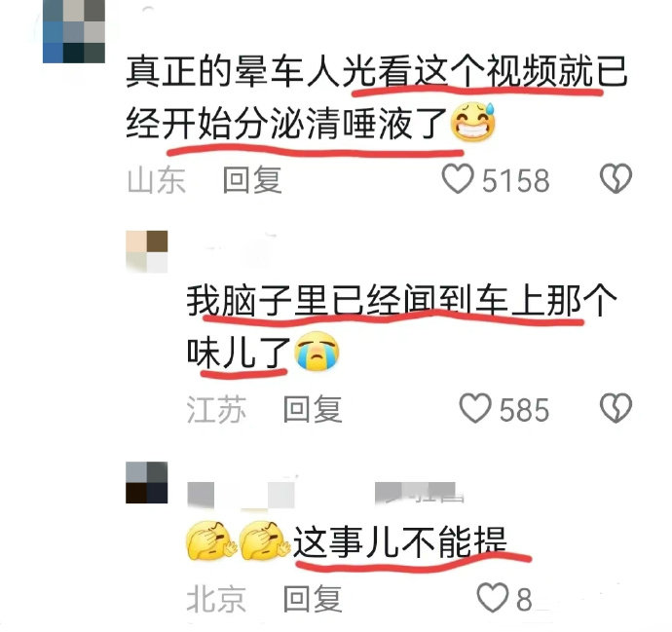Select reply text 我脑子里已经闻到车上那个
This screenshot has height=632, width=672.
click(401, 301)
